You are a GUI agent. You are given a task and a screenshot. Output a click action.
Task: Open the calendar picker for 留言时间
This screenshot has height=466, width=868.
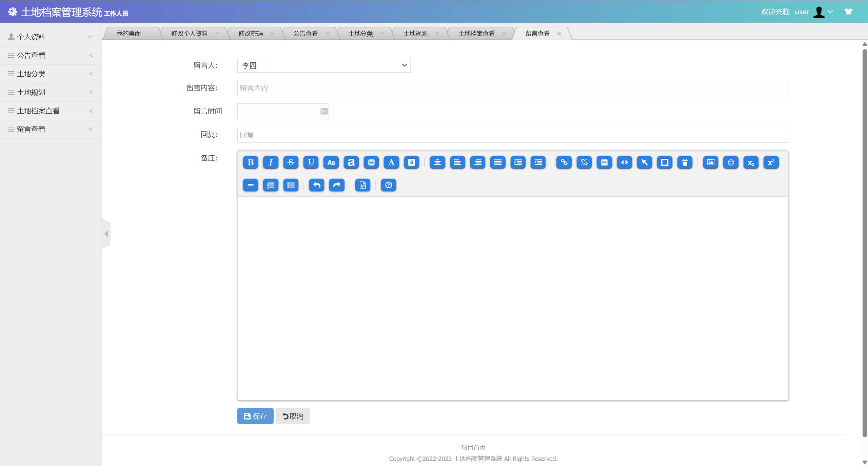point(324,111)
